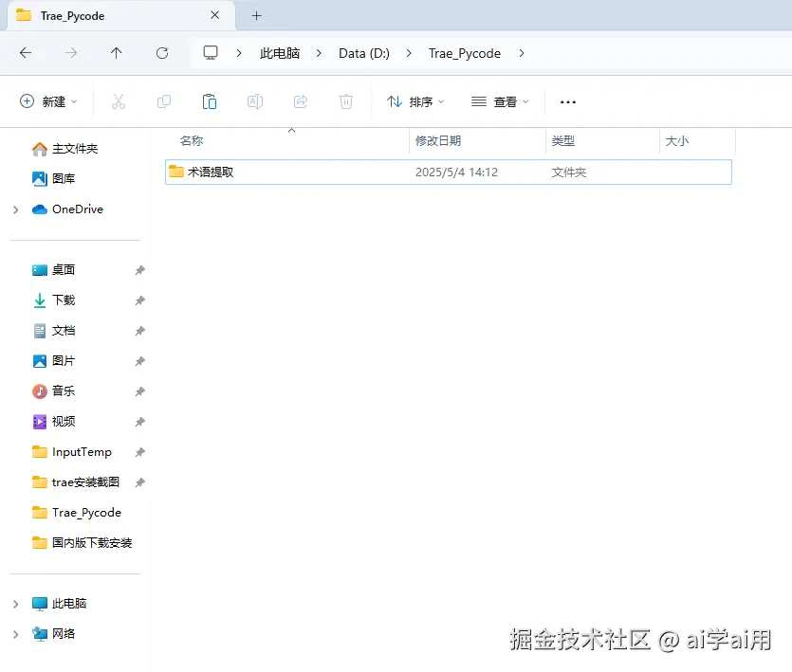The height and width of the screenshot is (672, 792).
Task: Select the Trae_Pycode window tab
Action: coord(121,16)
